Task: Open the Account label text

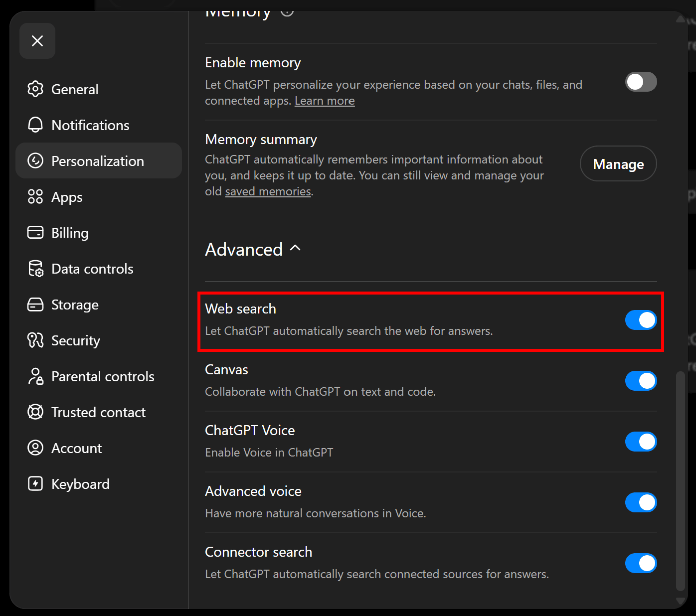Action: [76, 448]
